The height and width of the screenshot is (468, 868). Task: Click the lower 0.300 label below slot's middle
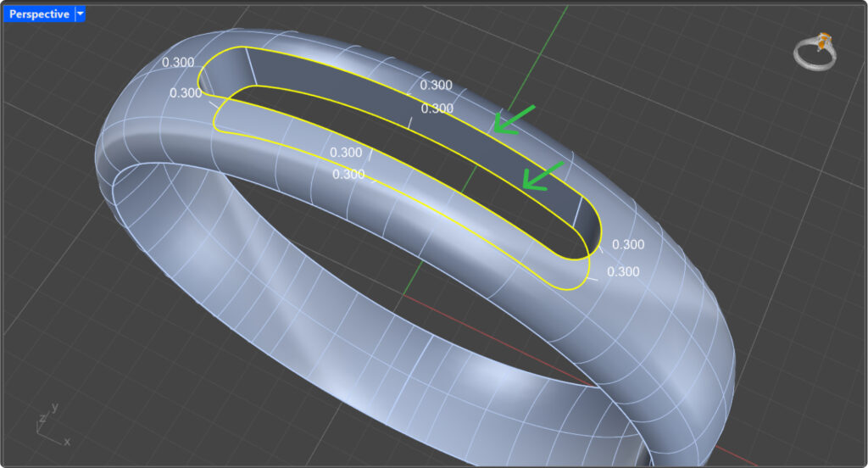coord(348,175)
